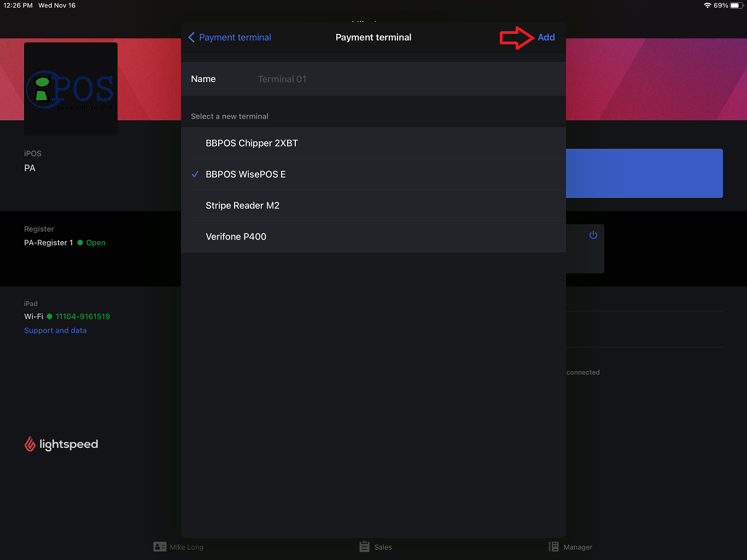Select BBPOS Chipper 2XBT terminal

click(x=373, y=143)
